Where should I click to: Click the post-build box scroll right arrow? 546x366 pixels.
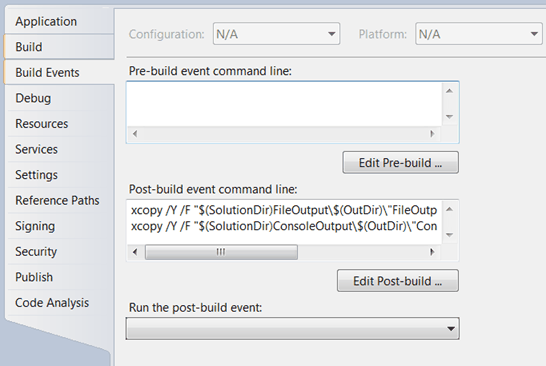(x=432, y=252)
